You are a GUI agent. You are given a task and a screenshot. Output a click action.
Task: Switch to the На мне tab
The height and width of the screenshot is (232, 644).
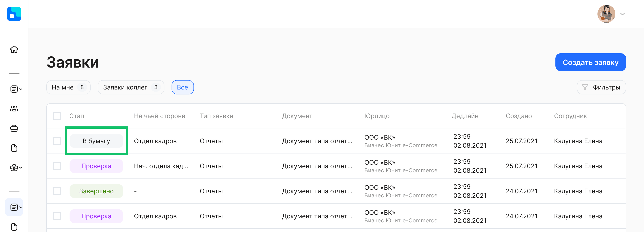[68, 87]
